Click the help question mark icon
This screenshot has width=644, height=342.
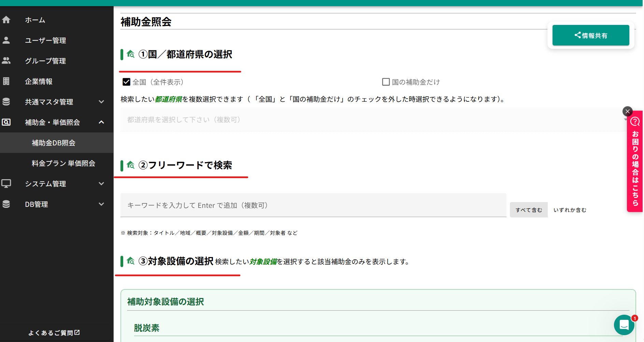point(635,122)
